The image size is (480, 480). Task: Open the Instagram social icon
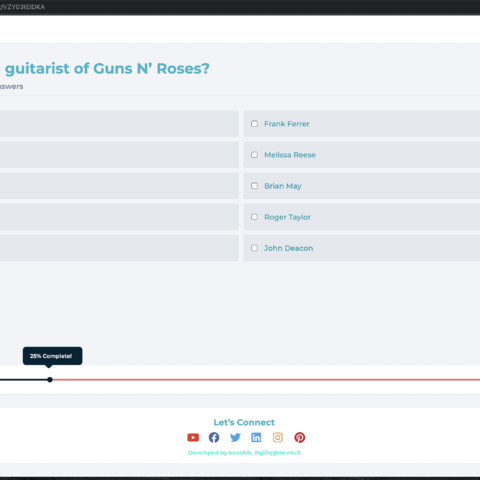point(278,437)
